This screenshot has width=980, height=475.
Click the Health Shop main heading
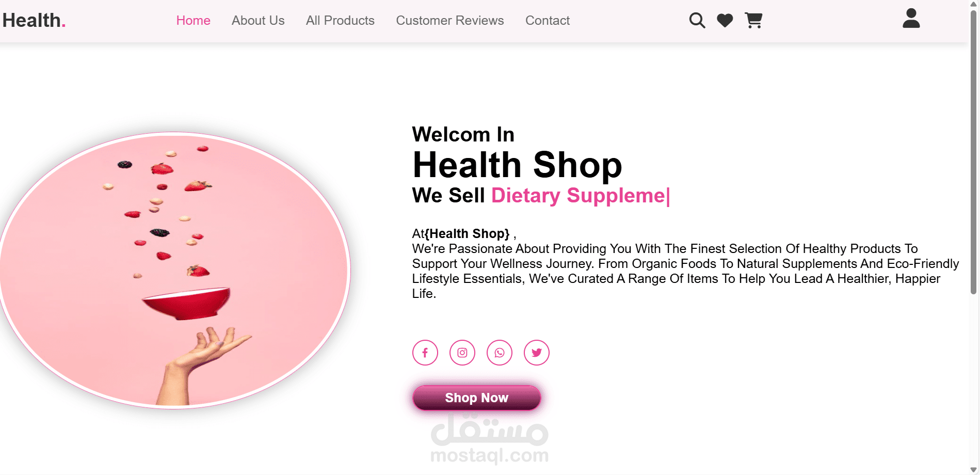[x=517, y=165]
